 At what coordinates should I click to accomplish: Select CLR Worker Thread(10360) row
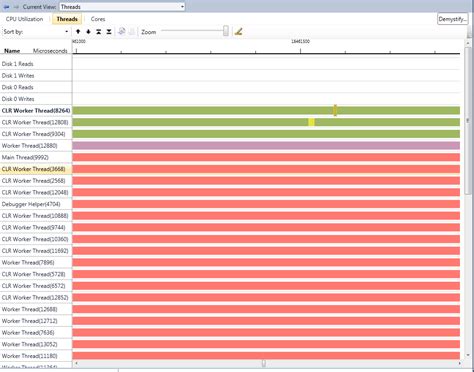point(36,239)
